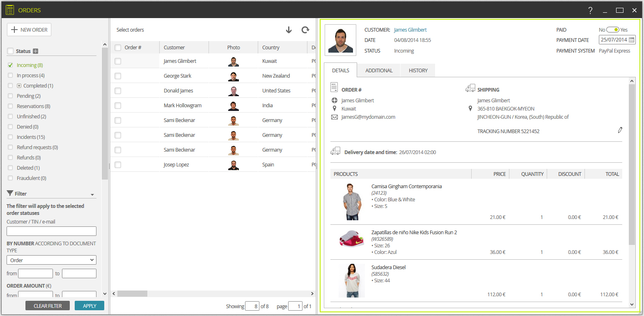The image size is (644, 316).
Task: Check the Incidents (15) status
Action: click(10, 137)
